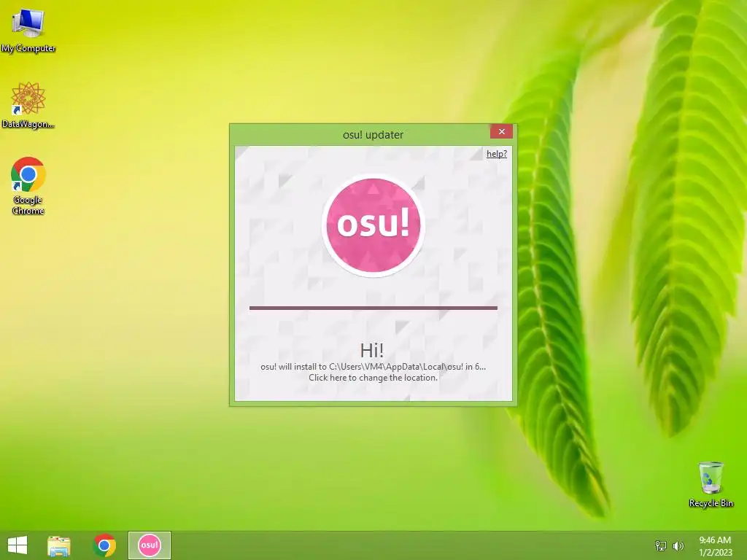Select the Recycle Bin icon

point(711,484)
